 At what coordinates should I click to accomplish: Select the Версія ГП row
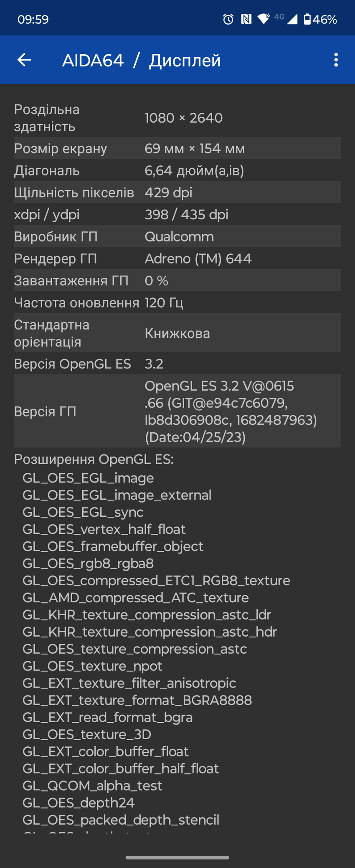pyautogui.click(x=177, y=411)
